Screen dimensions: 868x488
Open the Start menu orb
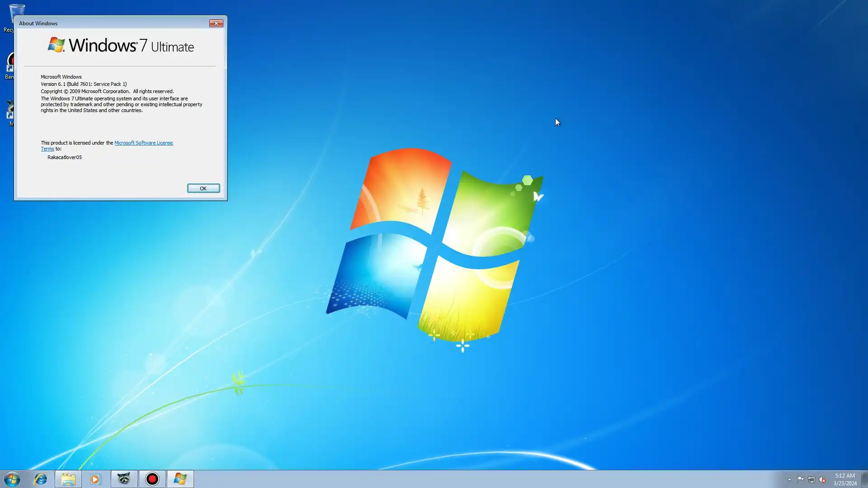(12, 479)
